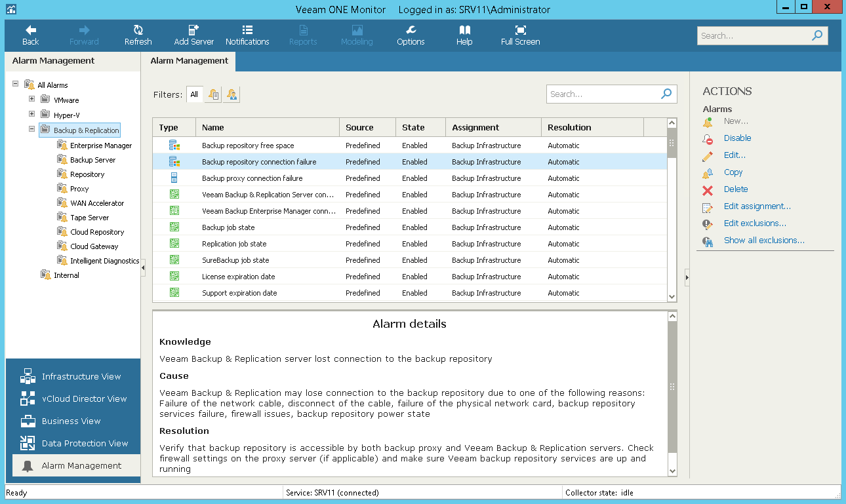Click the magnifier in toolbar search

coord(817,35)
